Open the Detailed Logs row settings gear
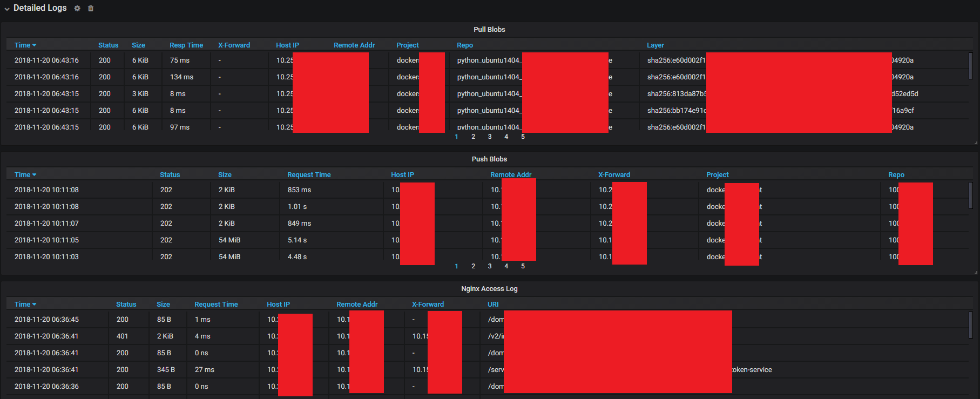The width and height of the screenshot is (980, 399). click(77, 9)
